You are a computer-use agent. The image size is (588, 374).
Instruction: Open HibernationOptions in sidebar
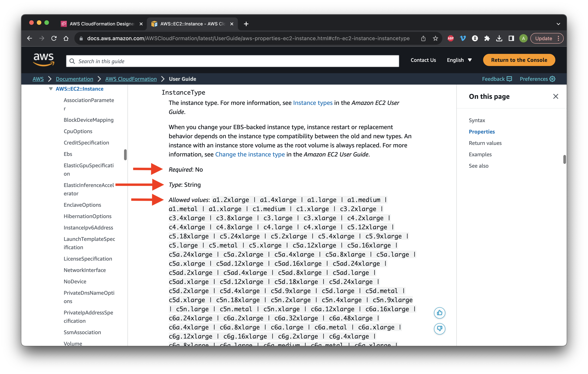(x=87, y=216)
